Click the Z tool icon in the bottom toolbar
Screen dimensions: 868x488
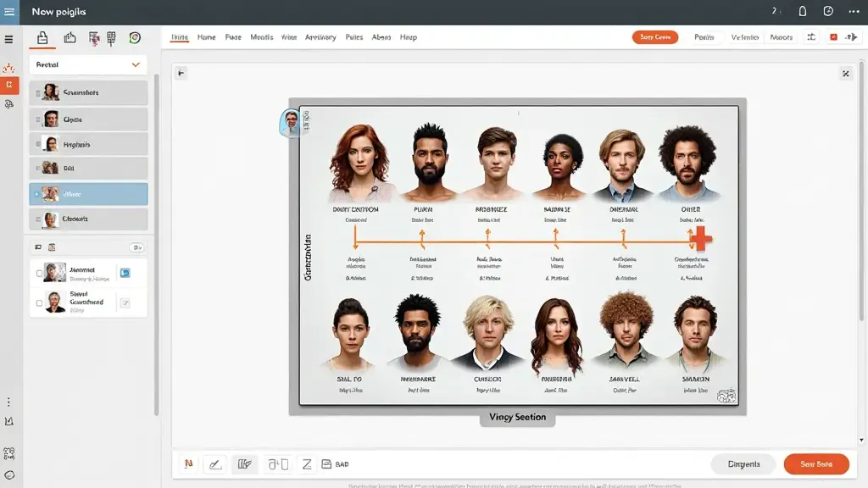point(307,464)
